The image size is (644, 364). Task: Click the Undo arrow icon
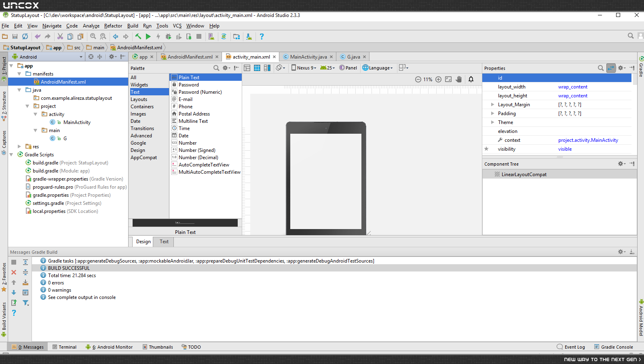click(x=38, y=36)
